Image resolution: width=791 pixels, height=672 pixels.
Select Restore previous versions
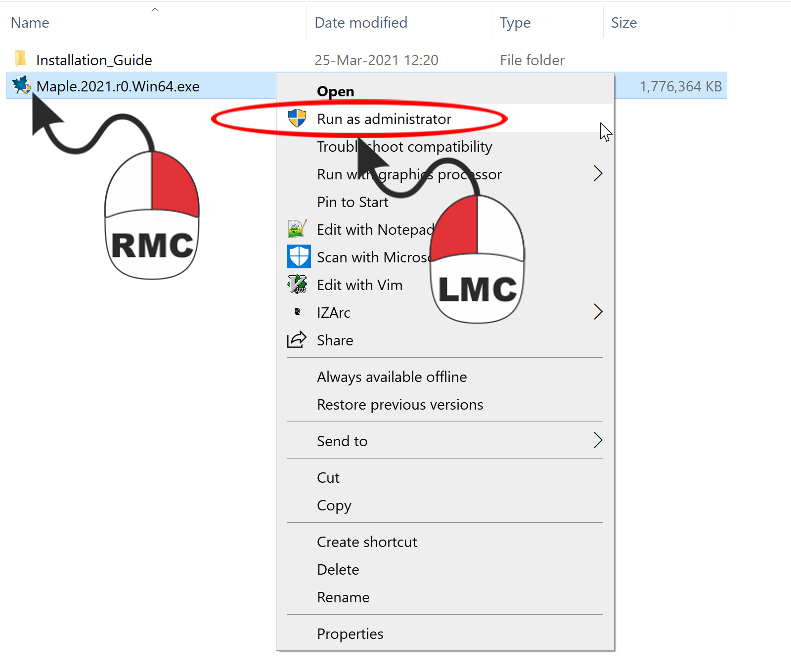(x=400, y=405)
